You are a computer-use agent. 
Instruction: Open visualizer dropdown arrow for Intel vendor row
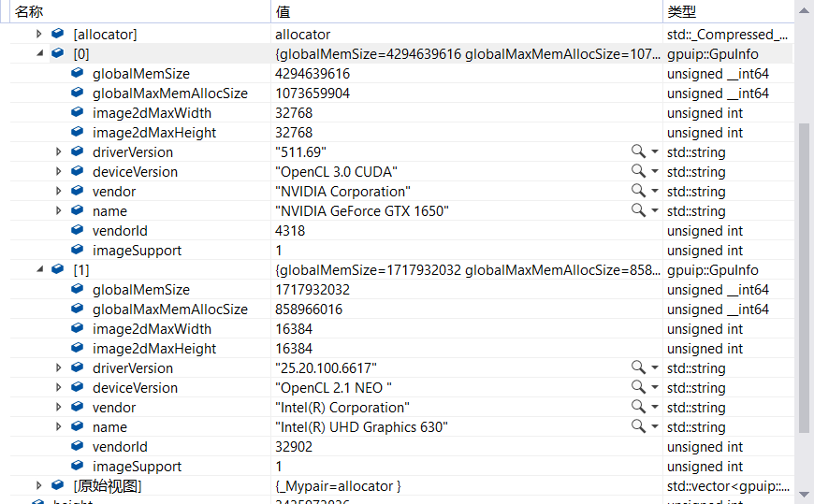coord(655,408)
